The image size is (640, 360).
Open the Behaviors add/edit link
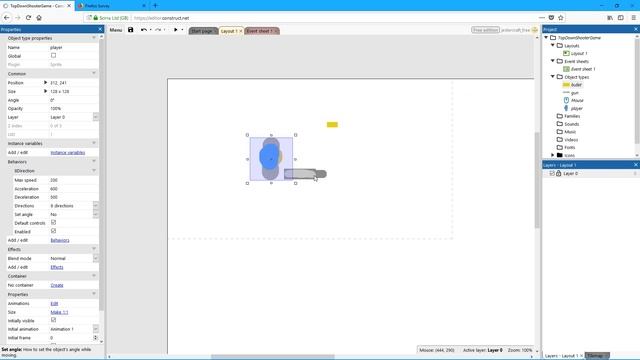tap(60, 240)
